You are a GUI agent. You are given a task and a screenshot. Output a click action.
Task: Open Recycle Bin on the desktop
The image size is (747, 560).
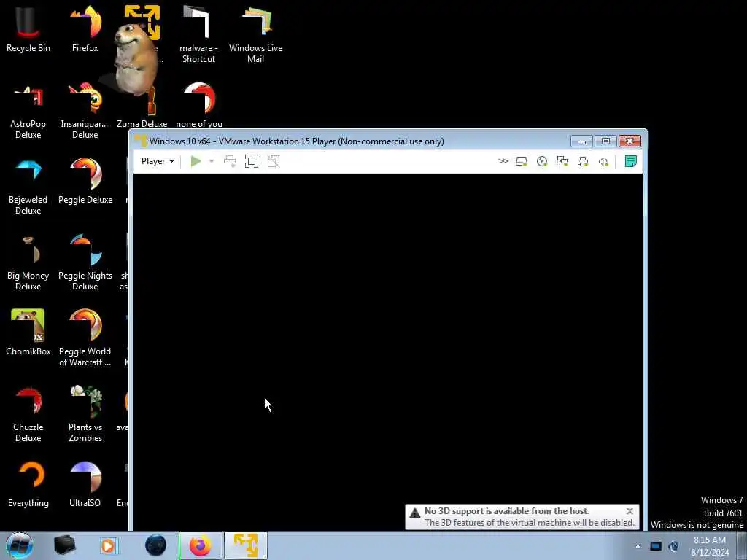(28, 28)
